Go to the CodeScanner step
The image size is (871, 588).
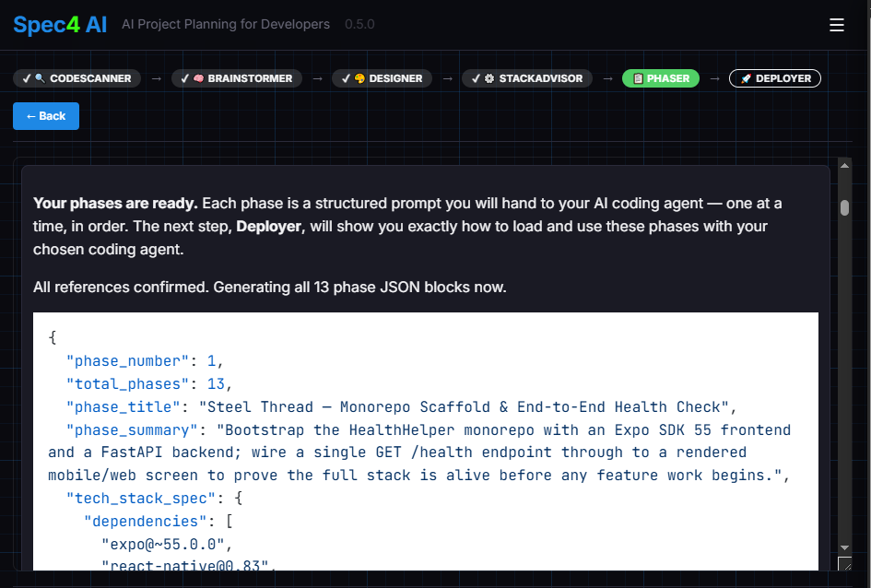pos(77,78)
